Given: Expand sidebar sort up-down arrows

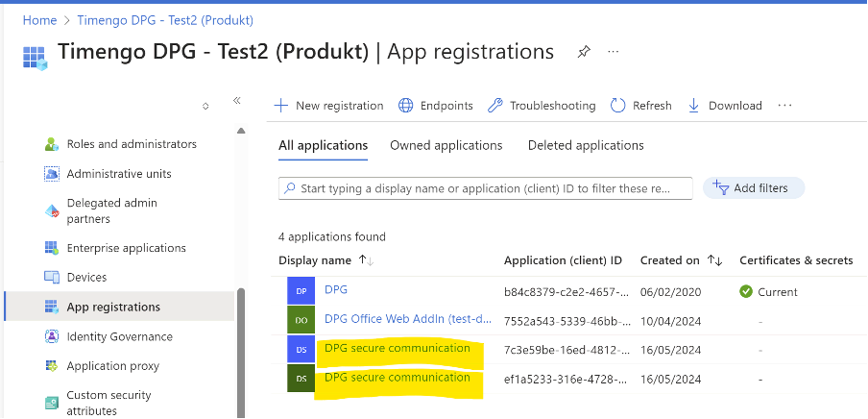Looking at the screenshot, I should 205,106.
